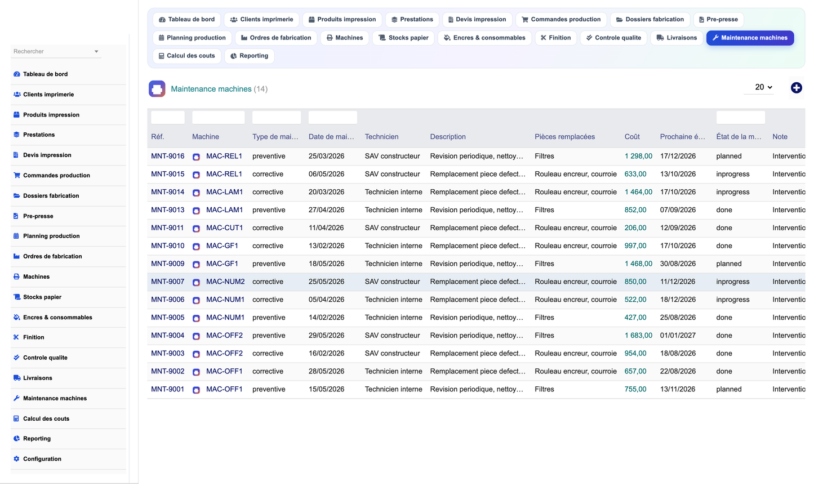Viewport: 814px width, 504px height.
Task: Click the Maintenance machines sidebar wrench icon
Action: [x=17, y=398]
